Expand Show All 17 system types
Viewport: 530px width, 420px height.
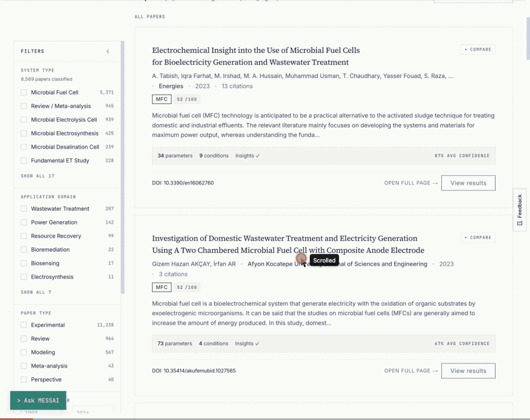click(x=37, y=176)
